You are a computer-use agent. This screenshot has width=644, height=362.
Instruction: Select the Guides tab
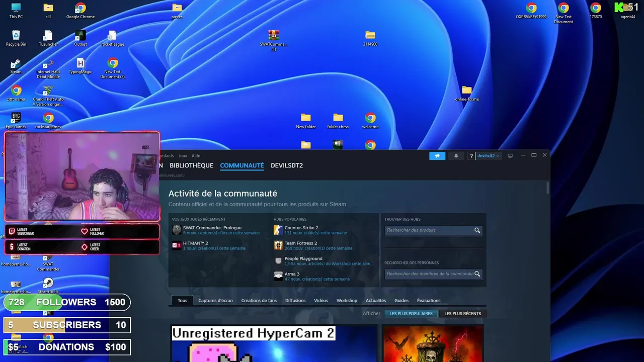tap(401, 301)
